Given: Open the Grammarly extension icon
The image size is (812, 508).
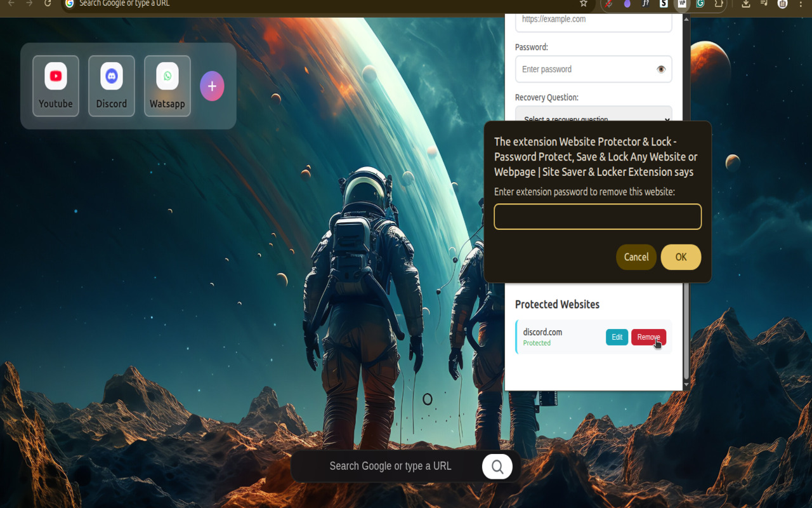Looking at the screenshot, I should [700, 5].
